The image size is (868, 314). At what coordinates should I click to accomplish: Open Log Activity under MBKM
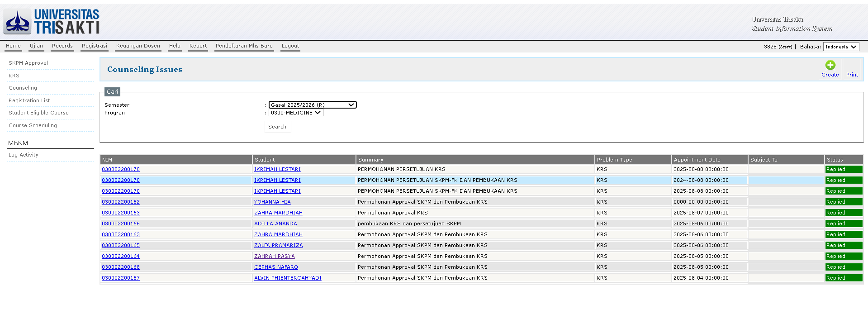24,155
